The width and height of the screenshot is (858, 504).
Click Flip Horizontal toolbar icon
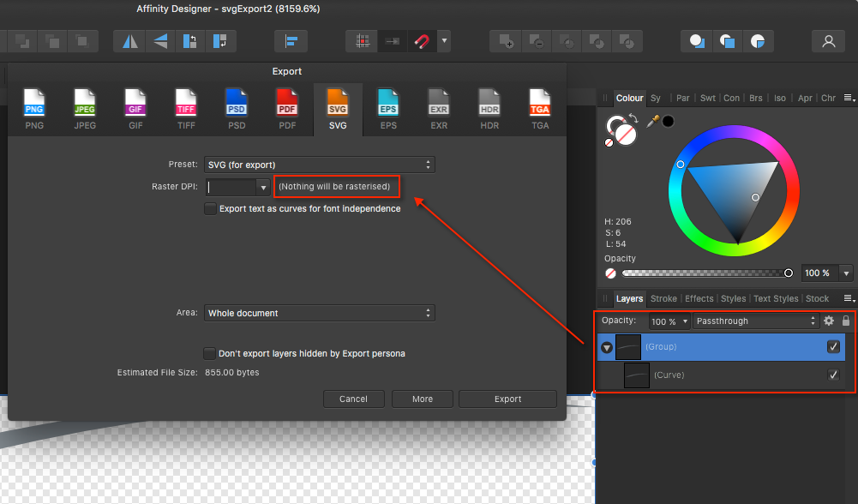129,41
